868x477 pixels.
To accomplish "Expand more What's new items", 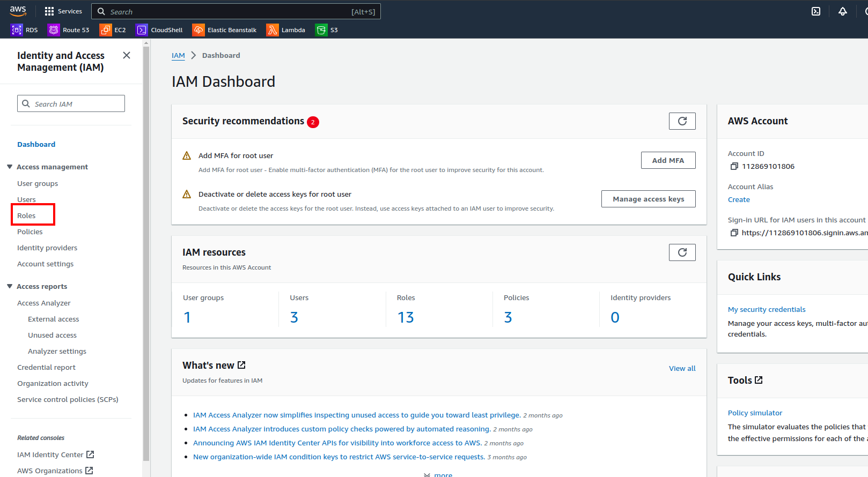I will pos(438,474).
